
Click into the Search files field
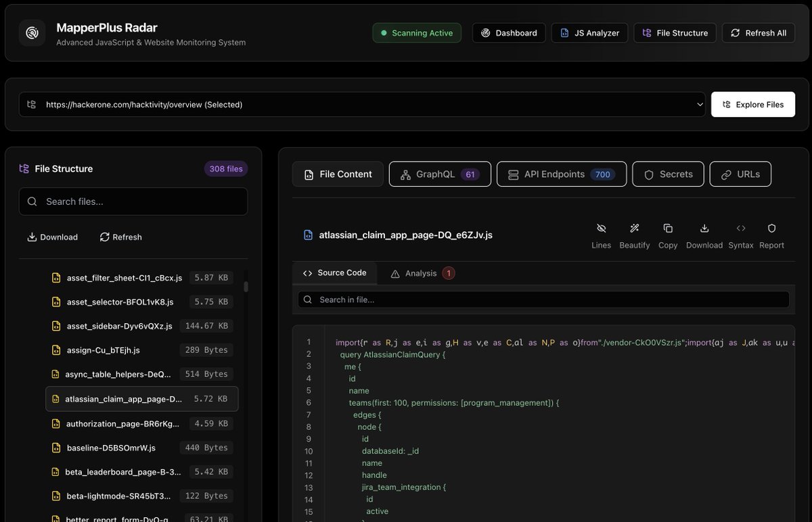(x=133, y=201)
